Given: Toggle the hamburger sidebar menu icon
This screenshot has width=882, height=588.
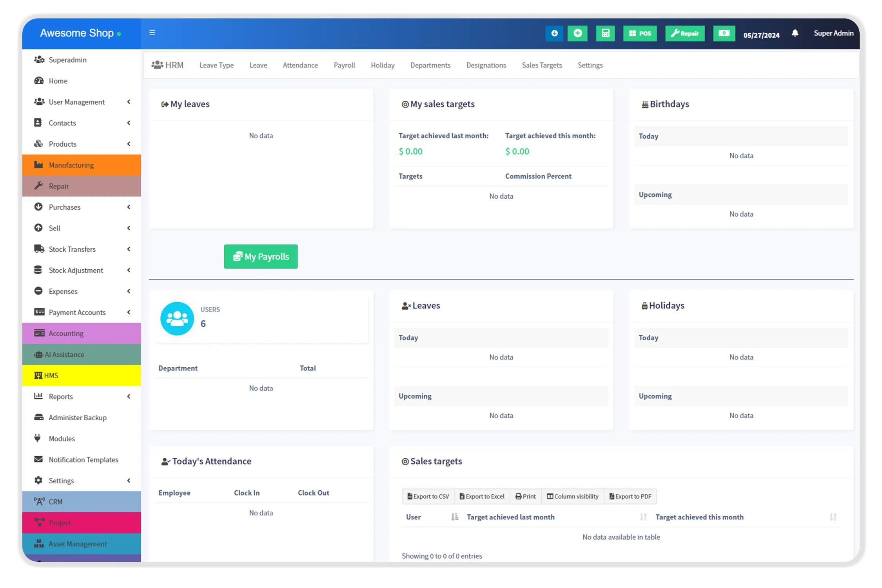Looking at the screenshot, I should point(152,33).
